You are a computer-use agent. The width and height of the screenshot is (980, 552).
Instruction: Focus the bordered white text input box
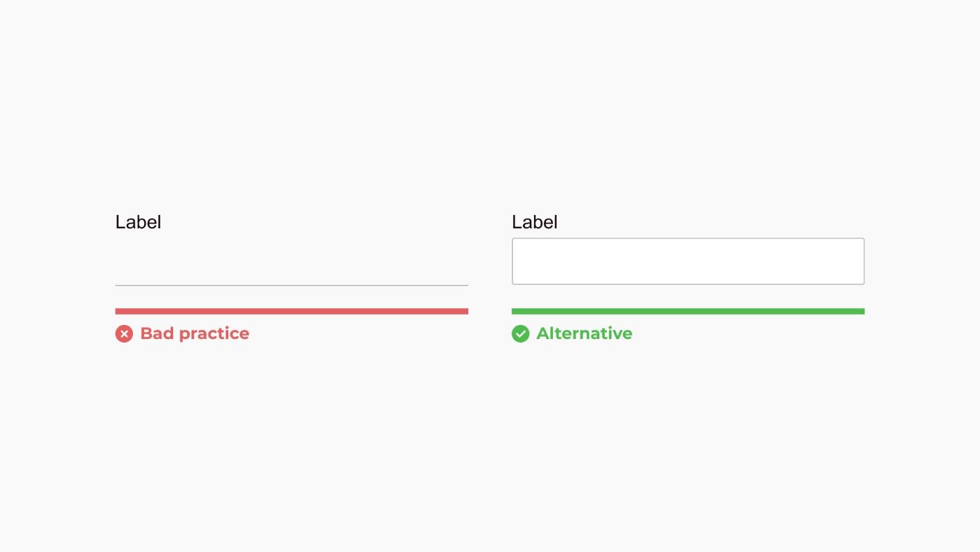tap(688, 261)
